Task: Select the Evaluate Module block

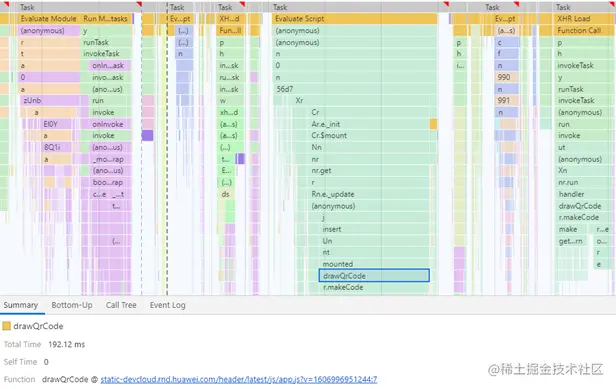Action: (49, 18)
